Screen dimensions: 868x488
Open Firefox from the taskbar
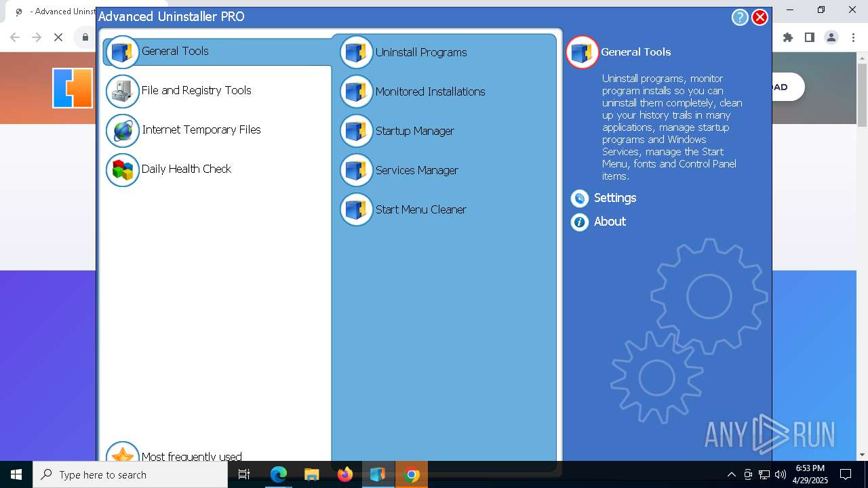[345, 474]
